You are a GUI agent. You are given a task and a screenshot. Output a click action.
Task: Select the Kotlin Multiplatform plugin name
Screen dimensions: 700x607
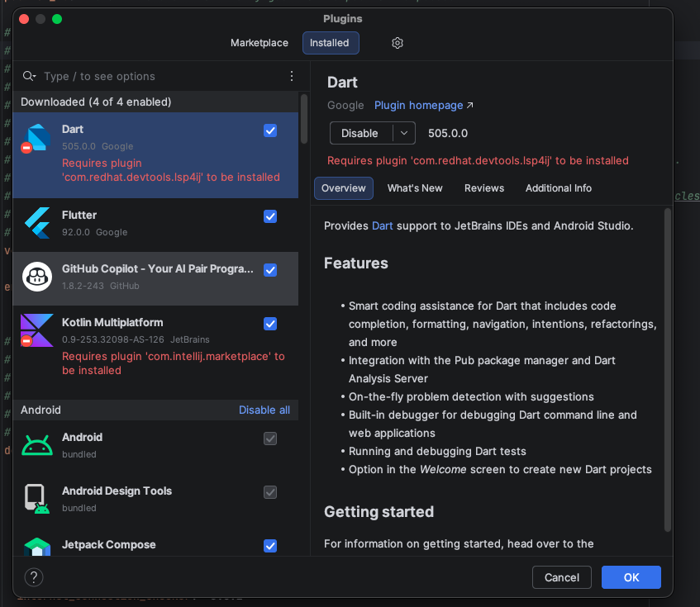point(112,322)
